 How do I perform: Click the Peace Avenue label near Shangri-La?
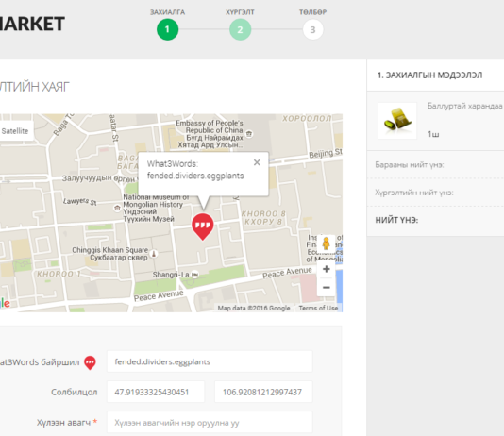click(159, 295)
